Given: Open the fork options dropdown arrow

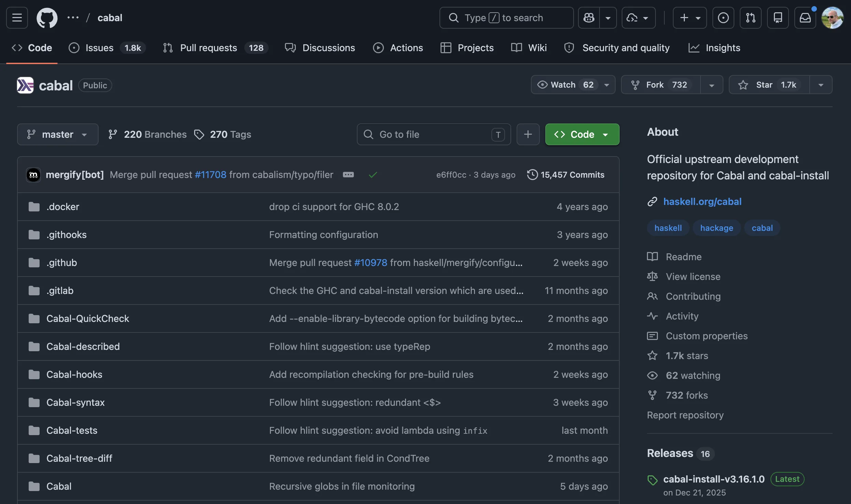Looking at the screenshot, I should [x=712, y=85].
